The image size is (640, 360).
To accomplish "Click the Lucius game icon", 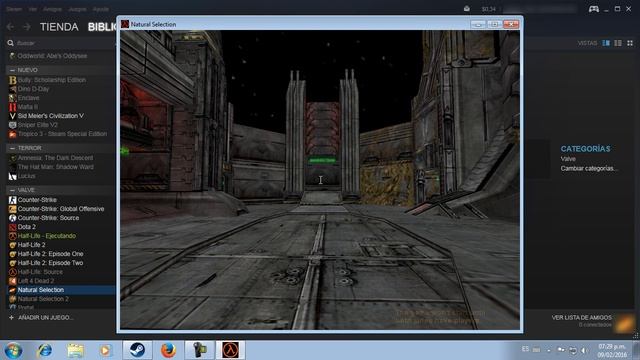I will pyautogui.click(x=13, y=176).
